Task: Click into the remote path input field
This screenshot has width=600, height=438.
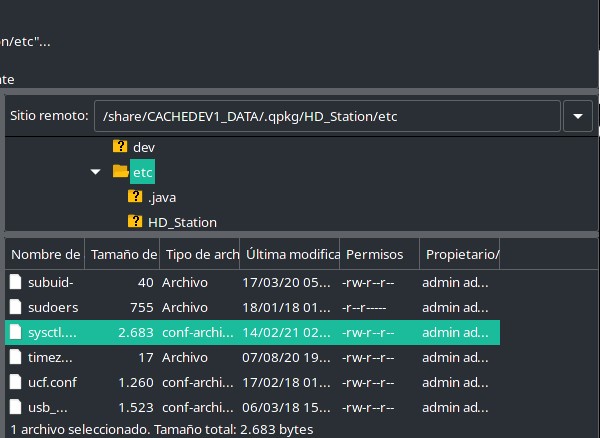Action: click(x=326, y=116)
